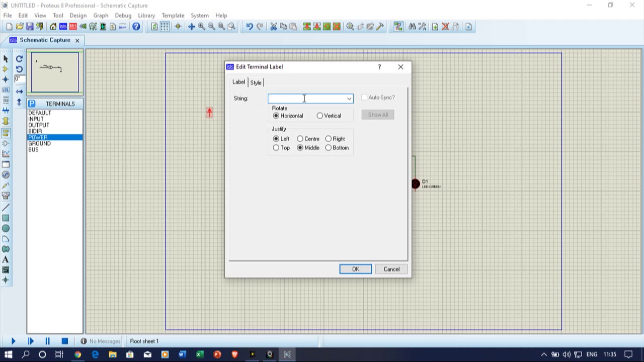Select the arrow Selection Mode tool
The image size is (644, 362).
point(6,59)
